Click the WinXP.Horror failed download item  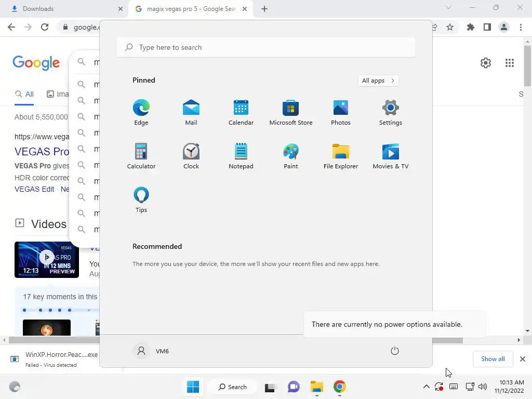pyautogui.click(x=54, y=359)
